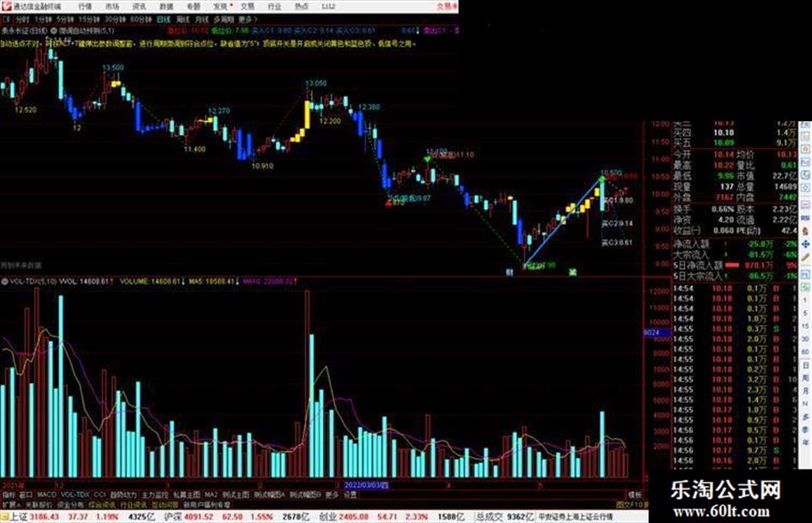The width and height of the screenshot is (812, 523).
Task: Click the indicator settings circle icon beside 微调自动预测
Action: pyautogui.click(x=54, y=31)
